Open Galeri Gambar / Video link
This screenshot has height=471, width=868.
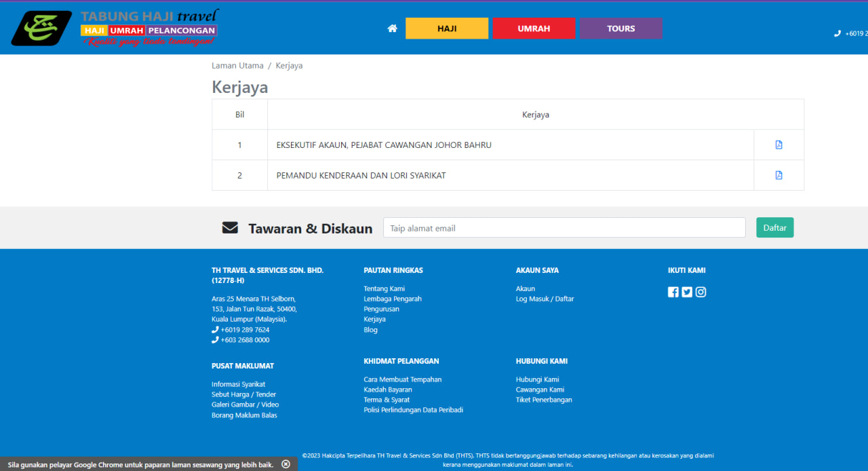click(245, 404)
